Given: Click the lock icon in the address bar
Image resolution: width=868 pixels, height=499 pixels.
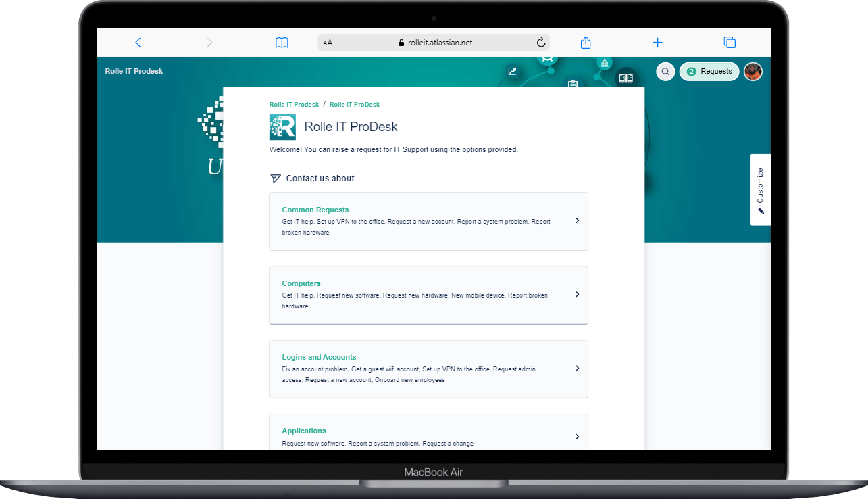Looking at the screenshot, I should (x=401, y=43).
